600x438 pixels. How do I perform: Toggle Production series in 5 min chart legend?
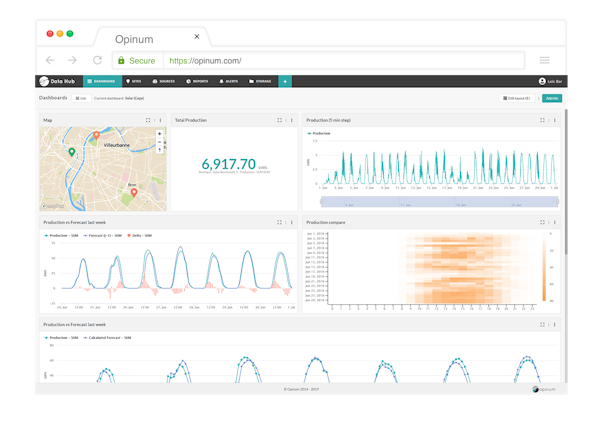319,134
